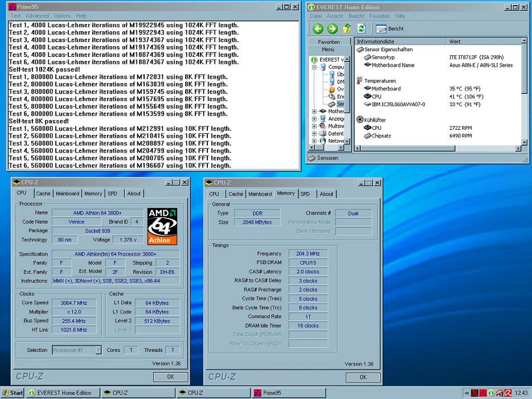Open EVEREST Bericht menu

click(x=356, y=16)
